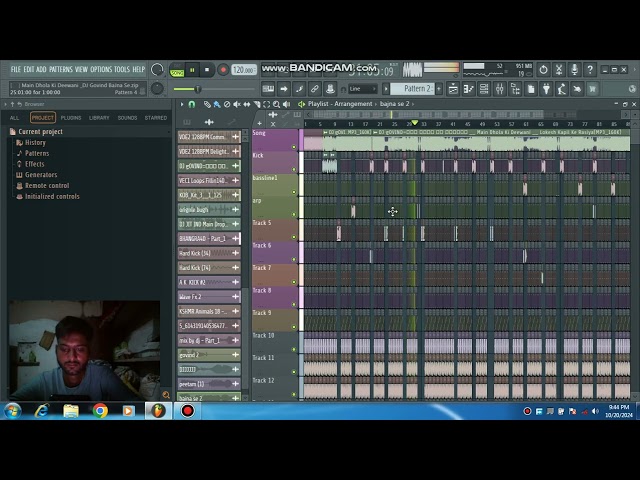Mute the bassline1 track green light

click(x=294, y=192)
